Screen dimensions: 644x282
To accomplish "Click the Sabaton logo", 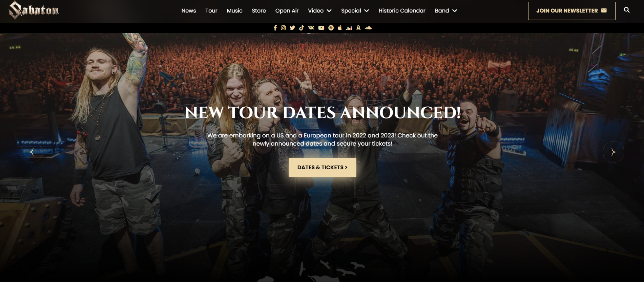I will (34, 10).
